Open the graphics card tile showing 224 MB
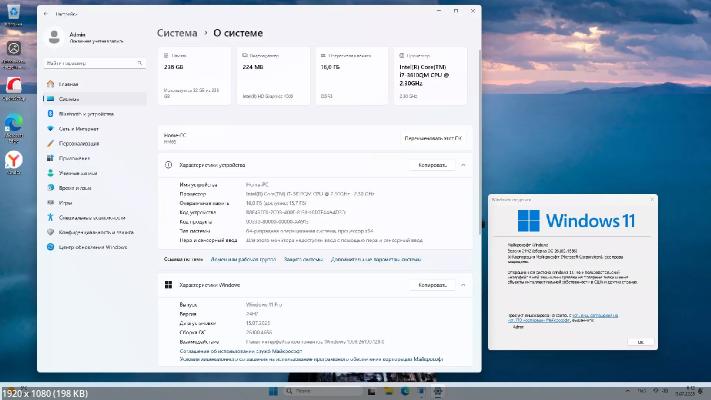 [x=273, y=76]
